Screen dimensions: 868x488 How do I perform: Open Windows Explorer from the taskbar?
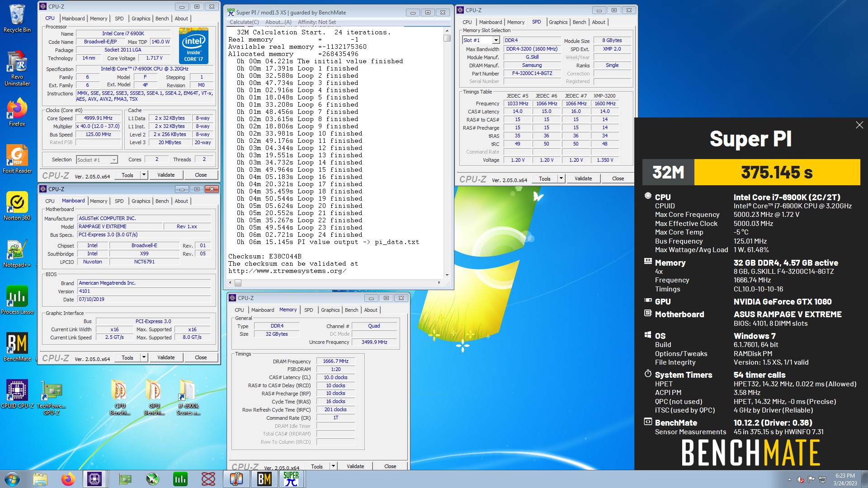tap(40, 479)
